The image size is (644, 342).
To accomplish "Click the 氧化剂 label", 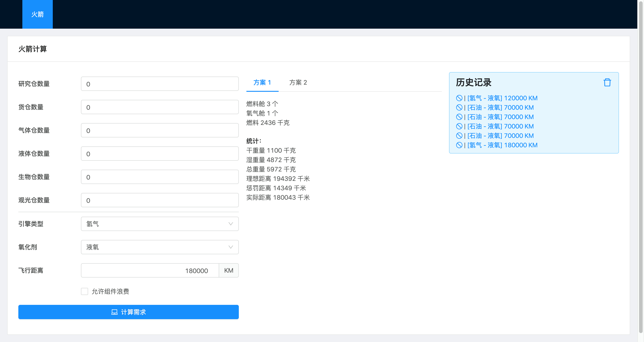I will click(x=28, y=247).
